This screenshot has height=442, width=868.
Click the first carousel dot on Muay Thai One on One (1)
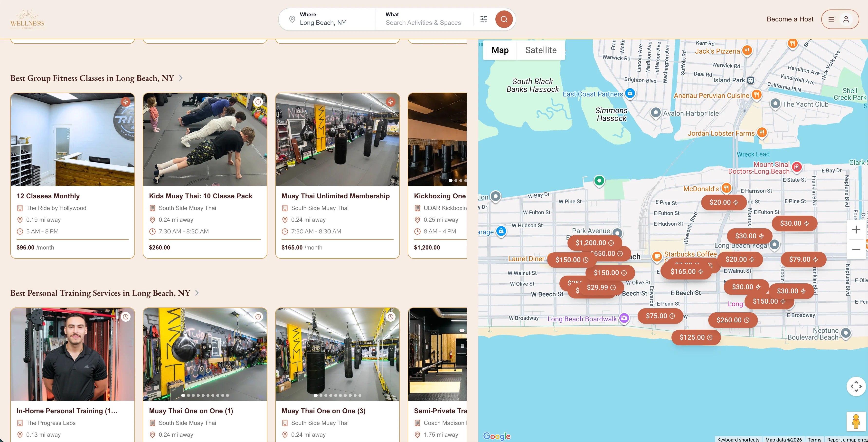click(183, 395)
